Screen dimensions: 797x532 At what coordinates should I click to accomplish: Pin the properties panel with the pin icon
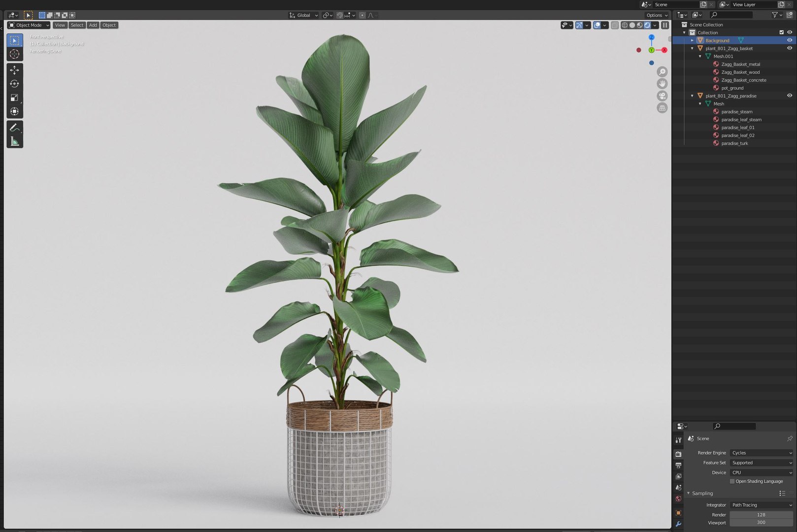click(x=790, y=438)
